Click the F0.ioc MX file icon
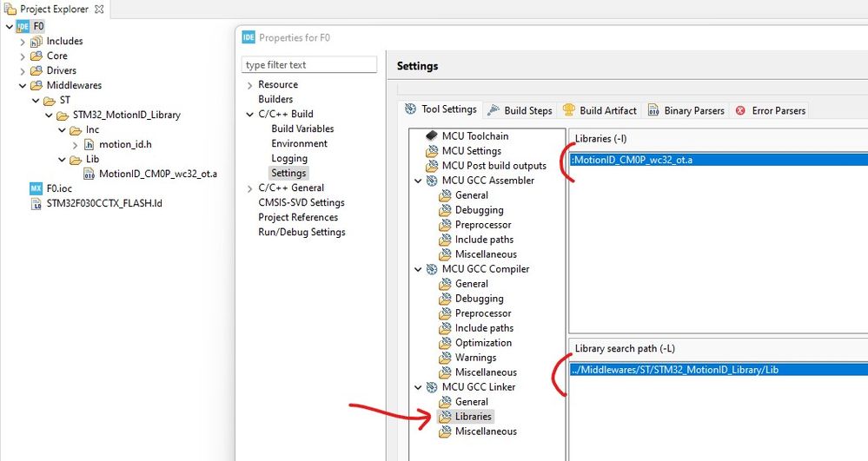The height and width of the screenshot is (461, 868). tap(36, 188)
